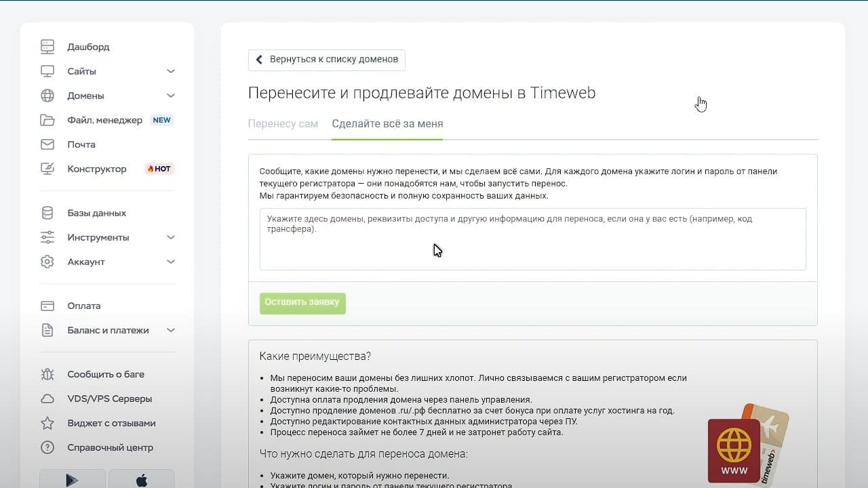Click the Конструктор label in sidebar
Viewport: 868px width, 488px height.
point(97,169)
